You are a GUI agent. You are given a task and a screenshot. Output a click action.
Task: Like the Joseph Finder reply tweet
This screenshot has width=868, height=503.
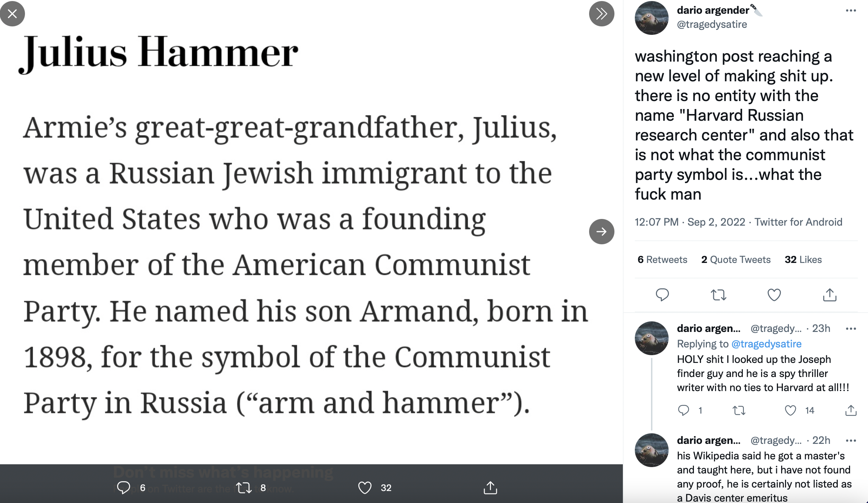tap(790, 410)
